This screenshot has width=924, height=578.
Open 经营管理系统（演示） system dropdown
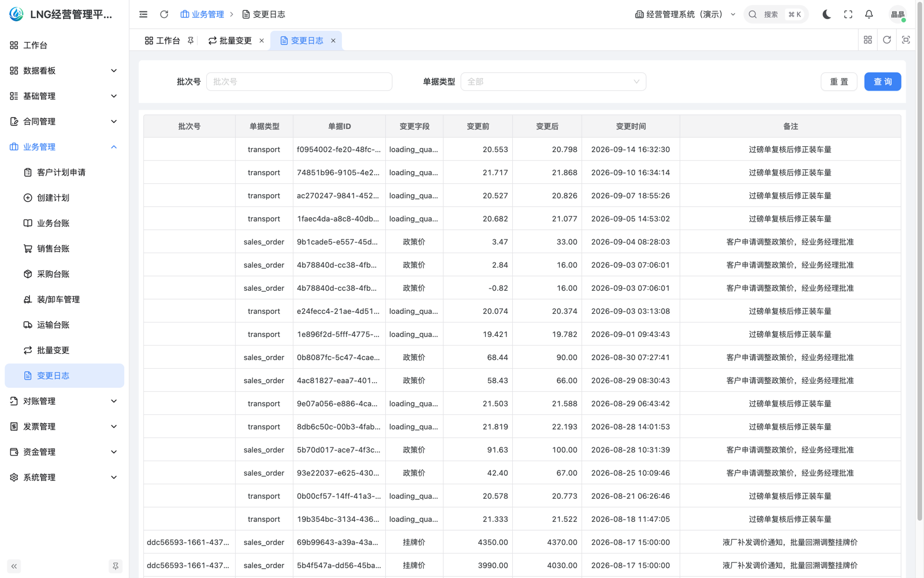[x=685, y=14]
